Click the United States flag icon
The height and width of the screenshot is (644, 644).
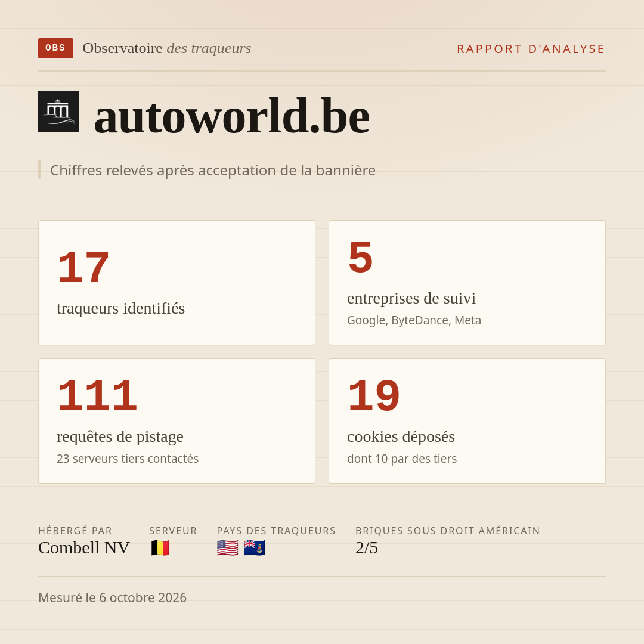click(x=228, y=548)
